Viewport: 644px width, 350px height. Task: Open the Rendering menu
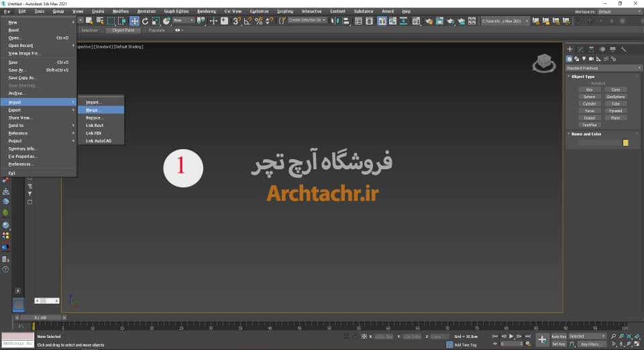click(x=206, y=11)
